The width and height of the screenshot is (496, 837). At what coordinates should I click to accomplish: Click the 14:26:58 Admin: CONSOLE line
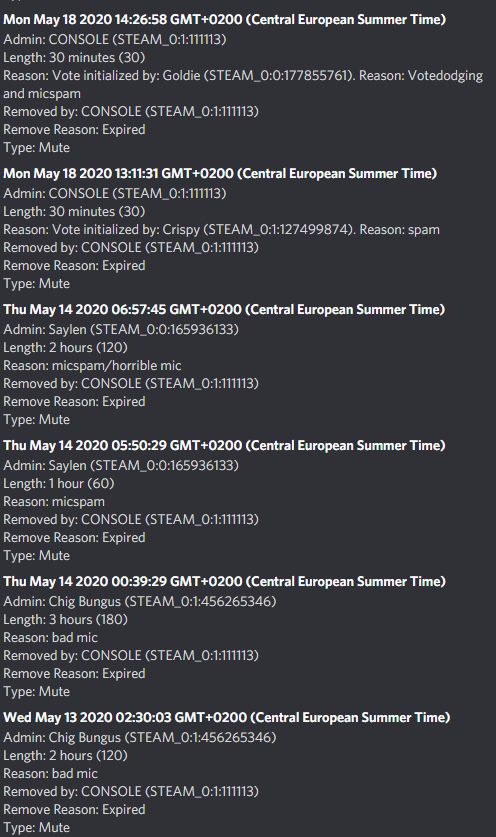coord(115,40)
